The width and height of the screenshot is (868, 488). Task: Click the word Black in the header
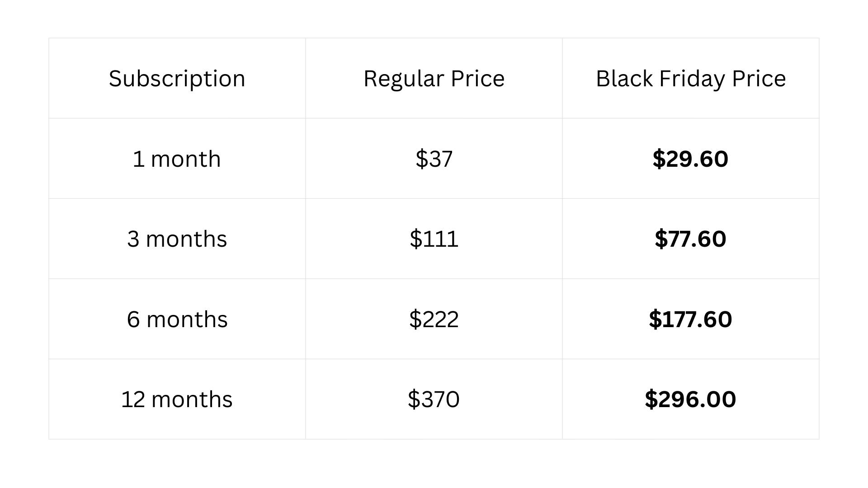tap(624, 79)
